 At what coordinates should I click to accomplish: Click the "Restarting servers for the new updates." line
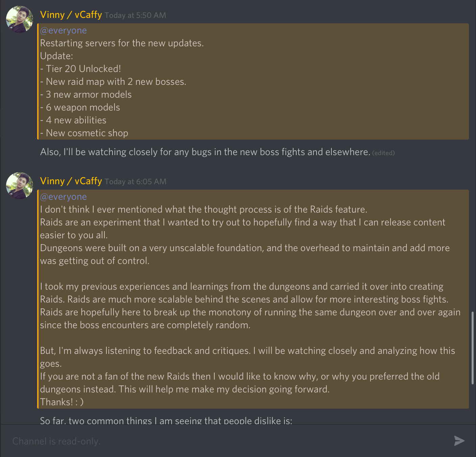122,43
